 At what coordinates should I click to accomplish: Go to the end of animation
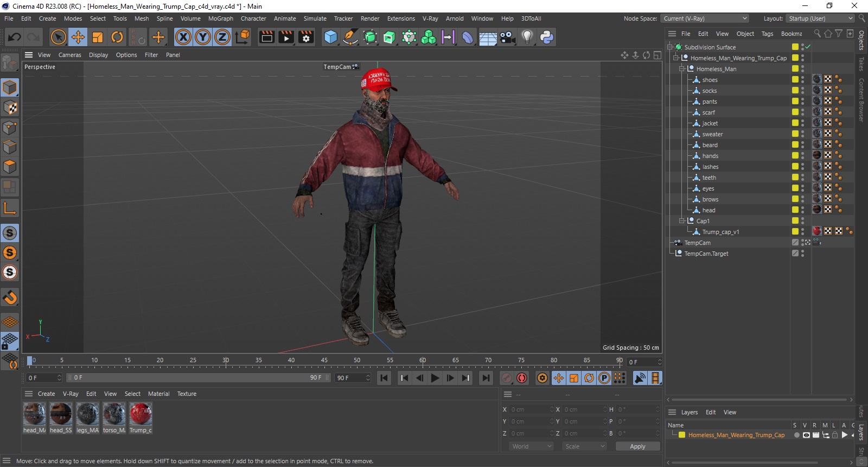click(x=486, y=378)
